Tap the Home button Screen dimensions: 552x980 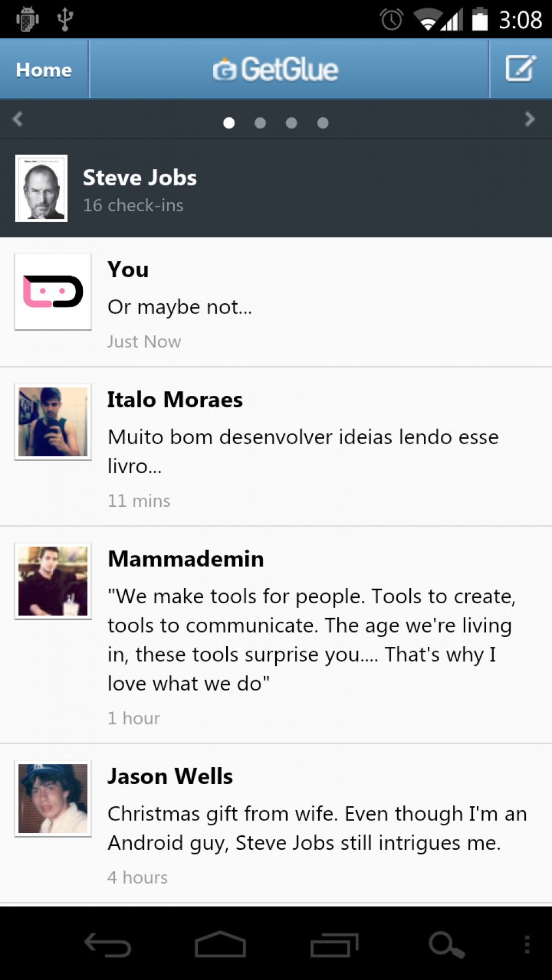point(44,70)
